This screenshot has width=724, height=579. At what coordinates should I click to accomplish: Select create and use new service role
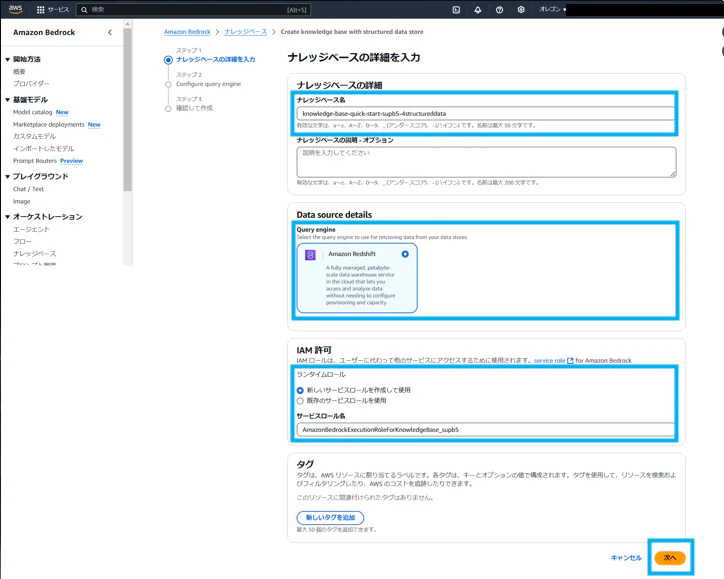300,390
